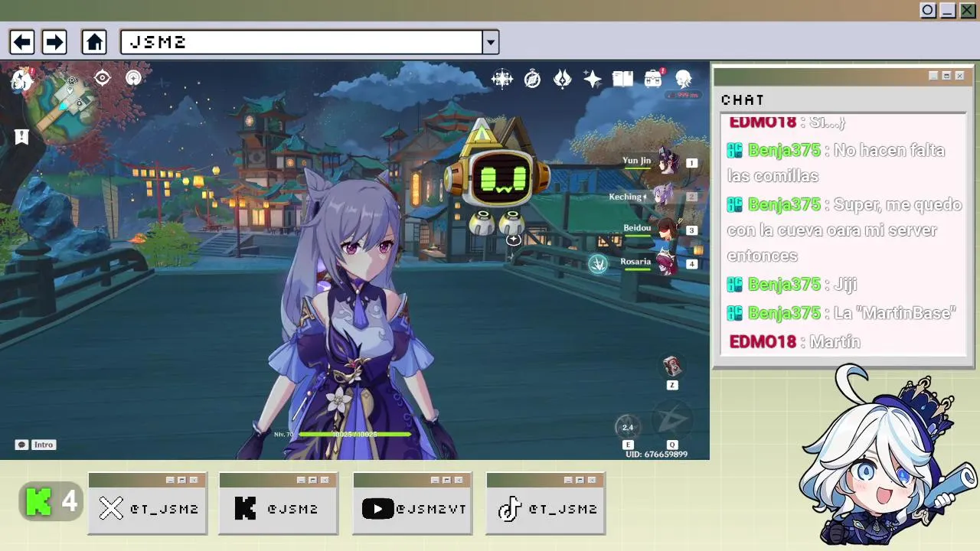Open the Battle Pass flame icon

click(562, 78)
